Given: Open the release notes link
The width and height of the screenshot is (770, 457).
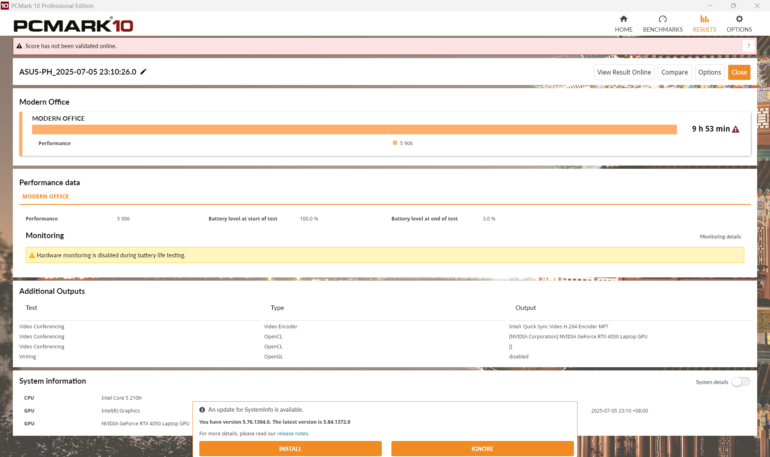Looking at the screenshot, I should pyautogui.click(x=293, y=433).
